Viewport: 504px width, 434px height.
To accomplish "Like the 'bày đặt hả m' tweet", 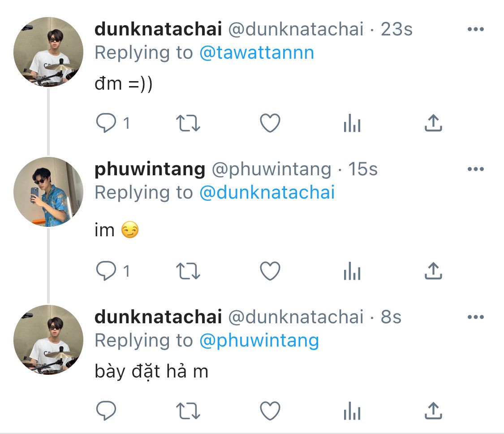I will (x=270, y=411).
